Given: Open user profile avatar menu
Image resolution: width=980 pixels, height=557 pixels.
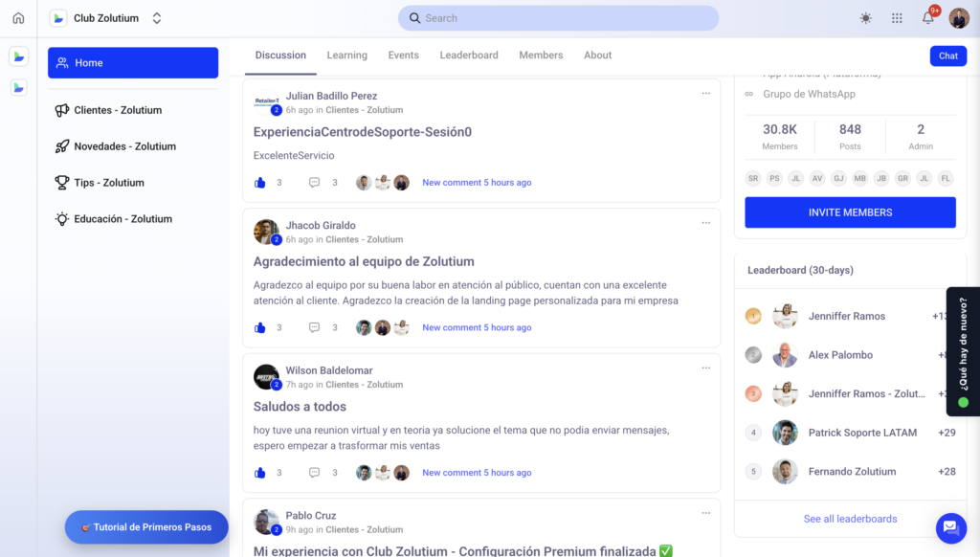Looking at the screenshot, I should (x=959, y=18).
